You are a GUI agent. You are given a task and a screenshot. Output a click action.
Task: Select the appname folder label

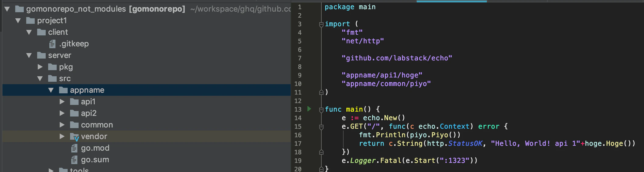point(87,90)
